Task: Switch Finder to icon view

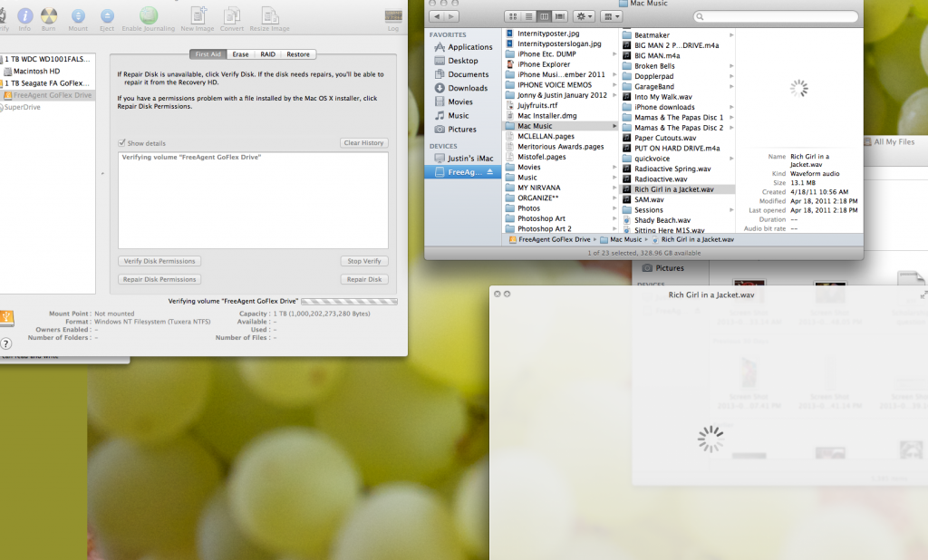Action: [513, 16]
